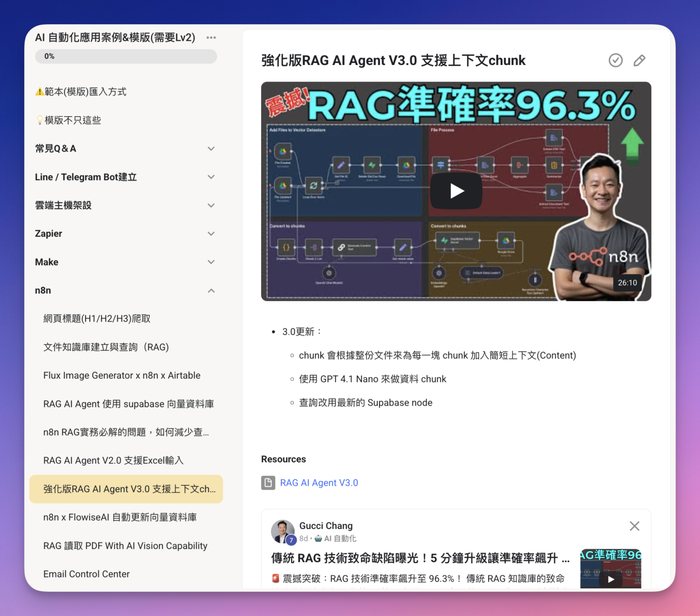Expand the 常見Q&A section chevron
This screenshot has width=700, height=616.
[x=211, y=149]
